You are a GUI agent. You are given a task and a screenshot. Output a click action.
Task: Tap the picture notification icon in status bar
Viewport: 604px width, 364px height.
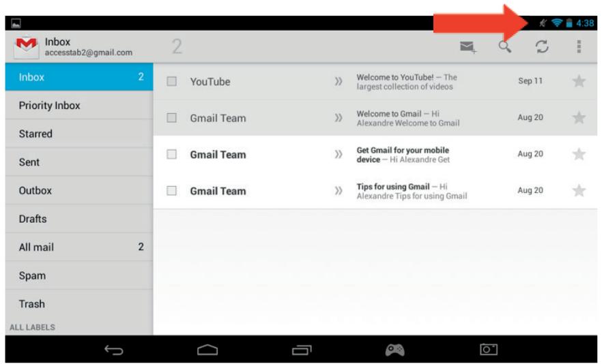[x=16, y=23]
